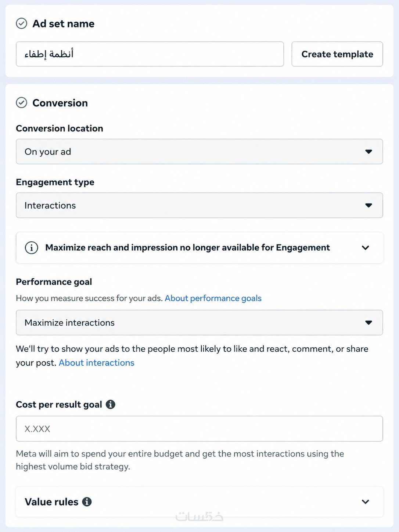Expand the Value rules section chevron
399x532 pixels.
pyautogui.click(x=365, y=502)
